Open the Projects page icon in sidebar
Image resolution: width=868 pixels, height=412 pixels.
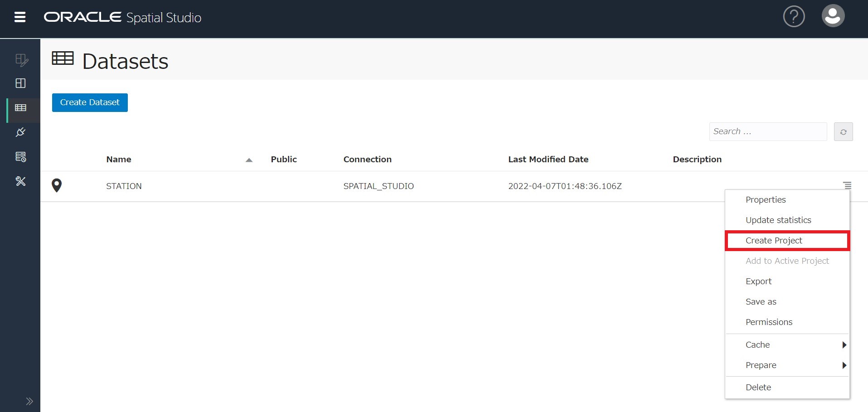(x=21, y=83)
